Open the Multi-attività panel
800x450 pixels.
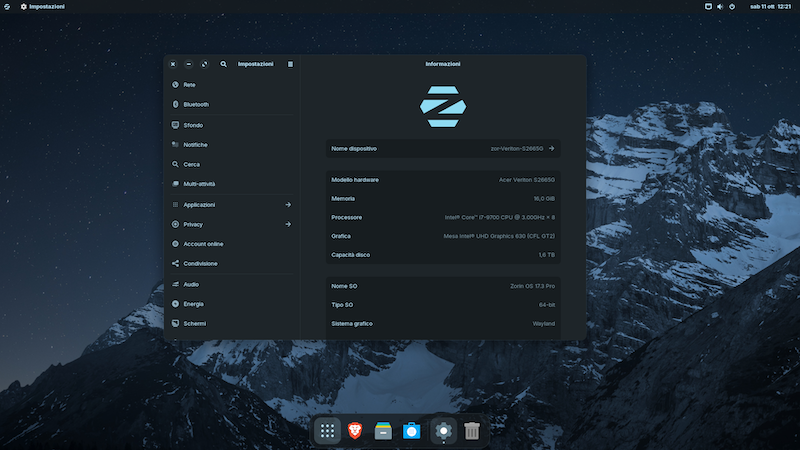(x=232, y=184)
